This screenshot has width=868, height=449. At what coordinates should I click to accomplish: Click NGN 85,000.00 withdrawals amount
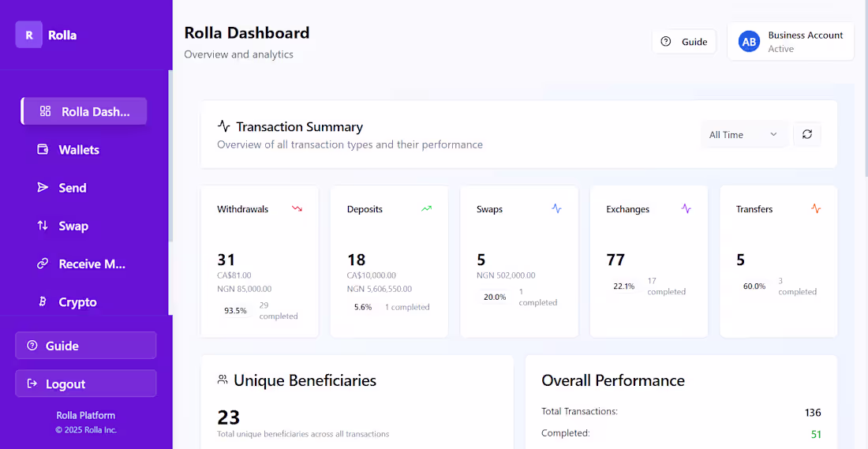click(244, 289)
